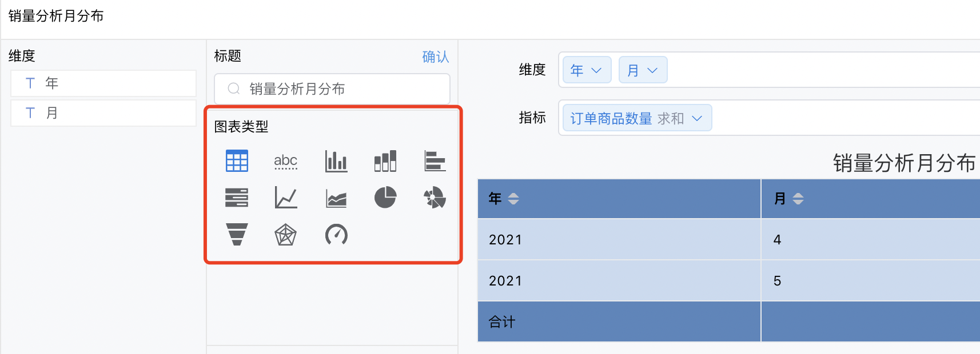Pick the gauge chart type
This screenshot has width=980, height=354.
click(x=336, y=235)
